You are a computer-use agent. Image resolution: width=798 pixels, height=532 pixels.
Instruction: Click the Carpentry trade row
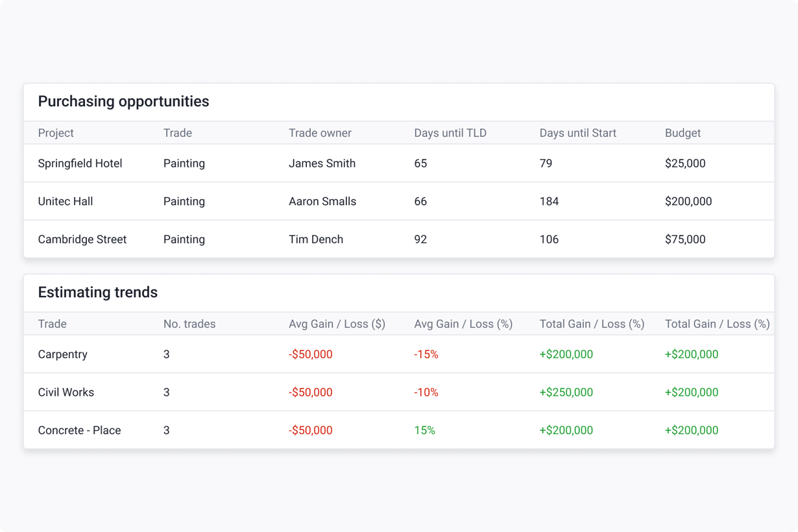pyautogui.click(x=63, y=354)
